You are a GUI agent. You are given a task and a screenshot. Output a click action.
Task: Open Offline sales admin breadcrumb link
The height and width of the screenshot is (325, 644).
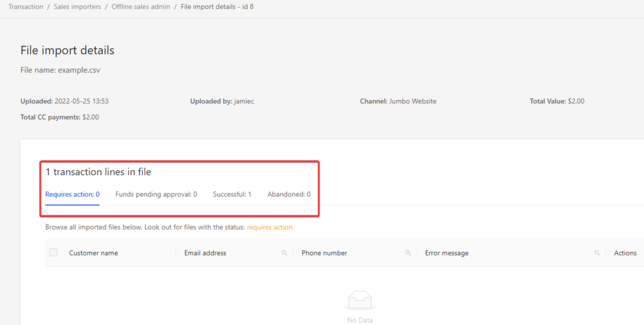click(141, 7)
